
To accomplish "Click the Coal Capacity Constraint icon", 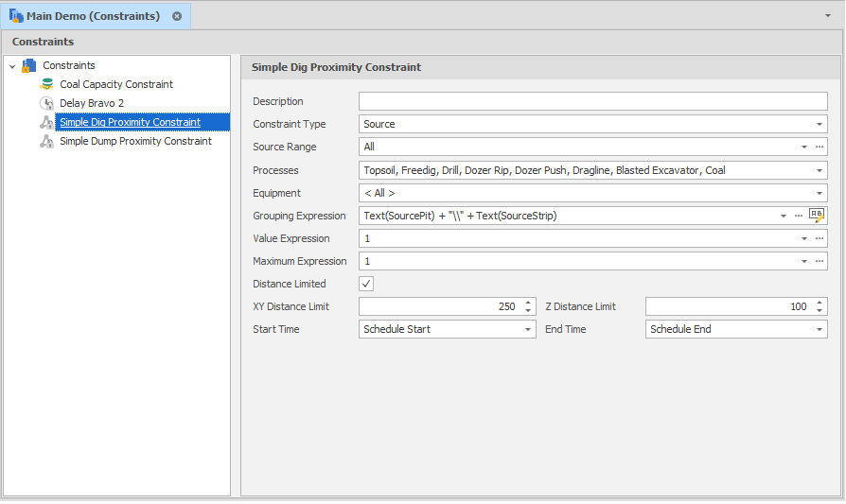I will click(46, 84).
